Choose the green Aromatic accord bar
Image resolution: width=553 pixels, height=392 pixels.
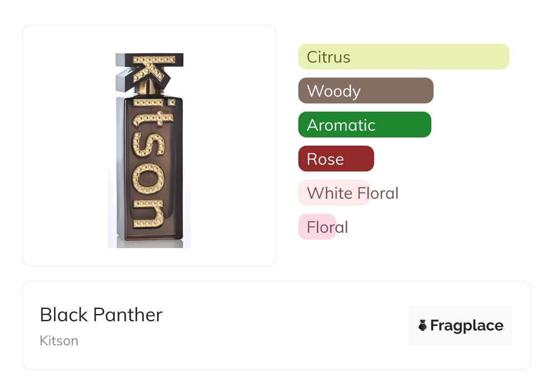[x=364, y=125]
